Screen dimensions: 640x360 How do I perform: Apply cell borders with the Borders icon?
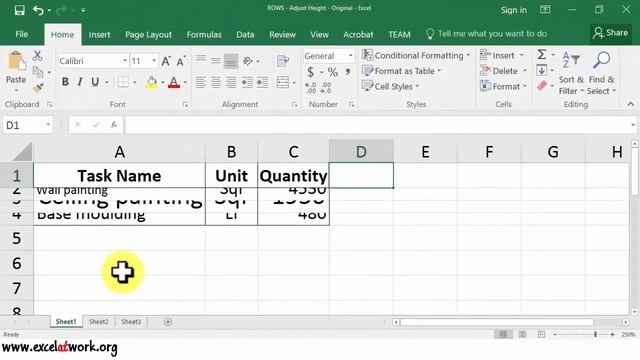pos(123,82)
